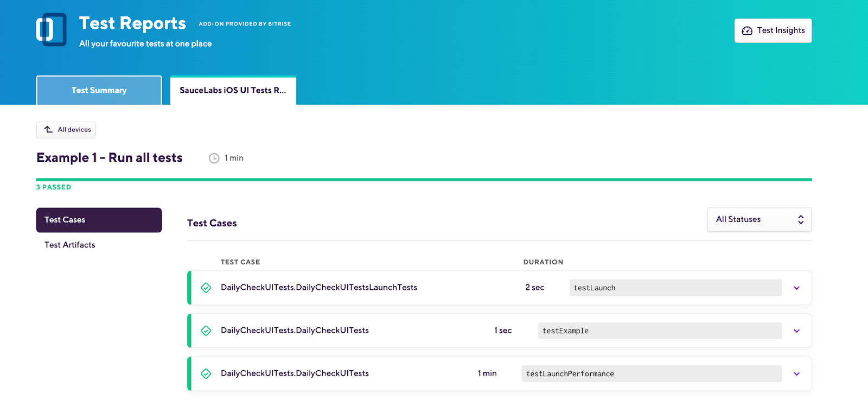
Task: Go back to All devices
Action: point(66,130)
